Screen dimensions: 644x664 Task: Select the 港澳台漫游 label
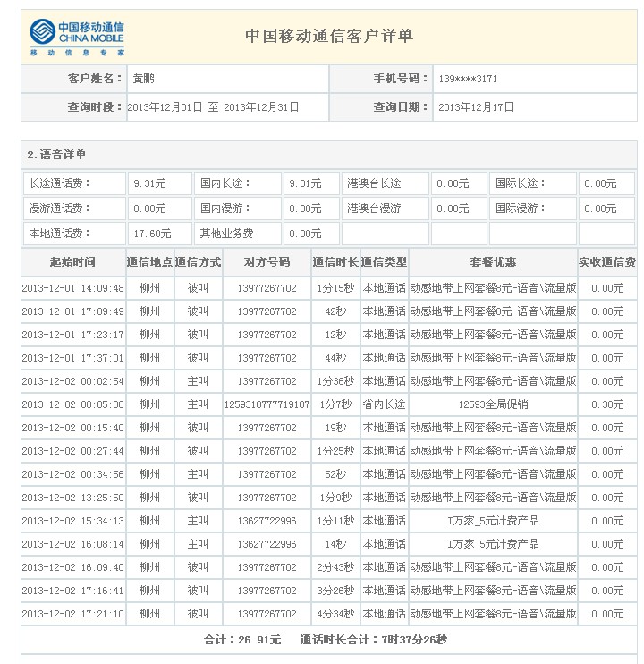coord(374,209)
